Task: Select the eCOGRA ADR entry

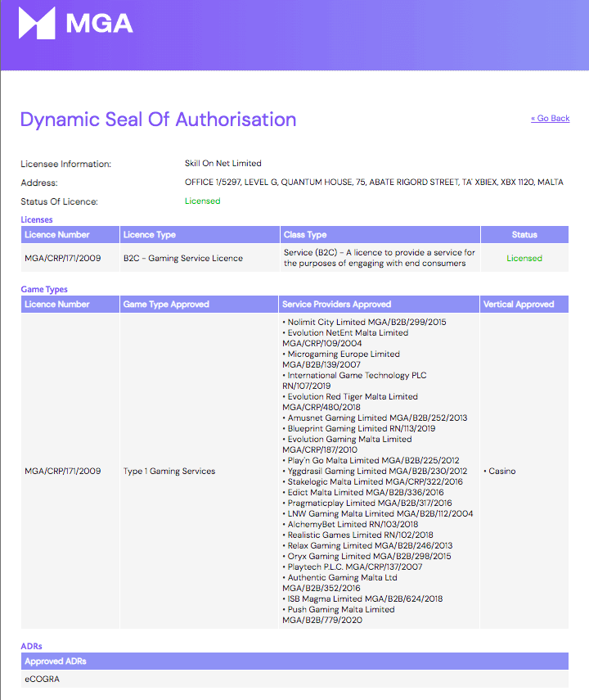Action: pos(42,679)
